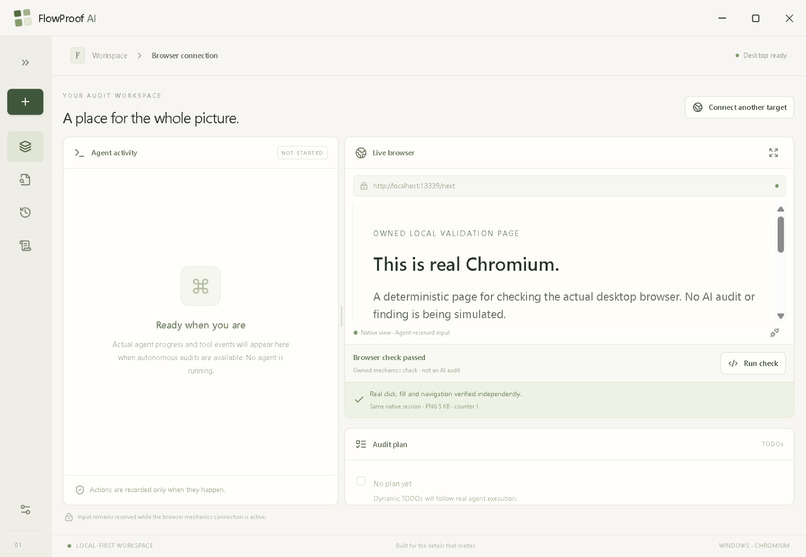The image size is (806, 557).
Task: Open the stacked layers workspace icon
Action: (25, 146)
